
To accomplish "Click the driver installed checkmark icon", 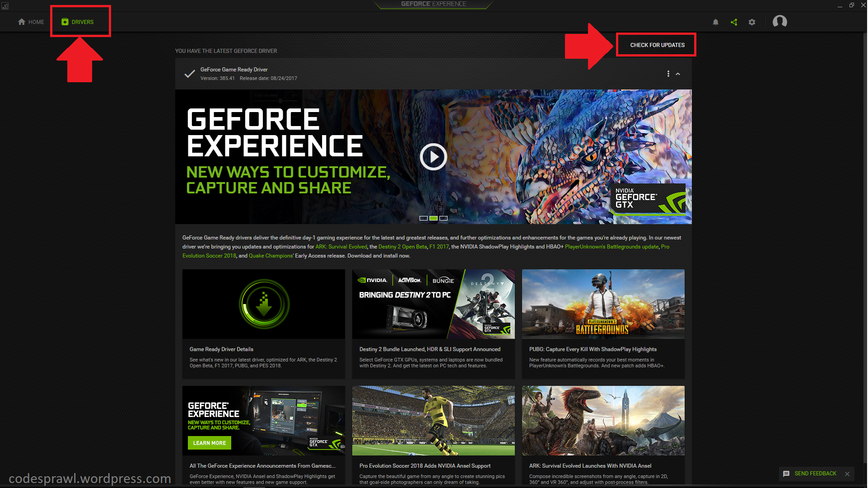I will (x=190, y=74).
